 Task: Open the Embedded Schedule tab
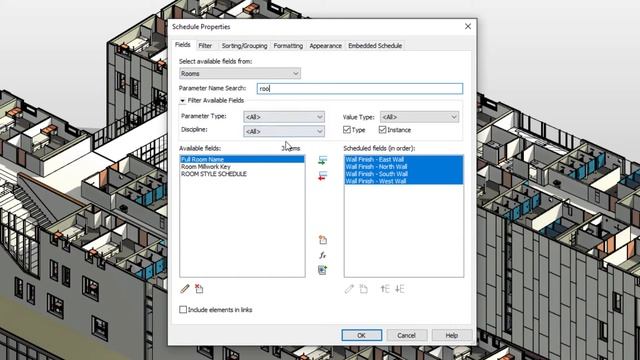pyautogui.click(x=375, y=46)
